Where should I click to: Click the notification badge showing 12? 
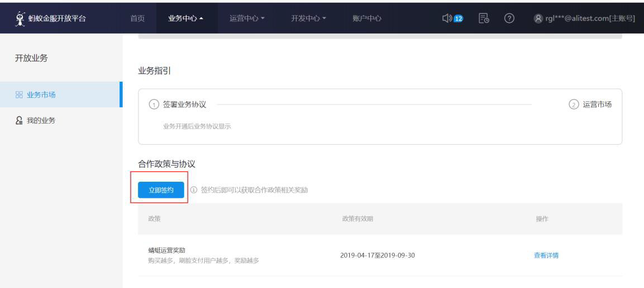(x=459, y=18)
